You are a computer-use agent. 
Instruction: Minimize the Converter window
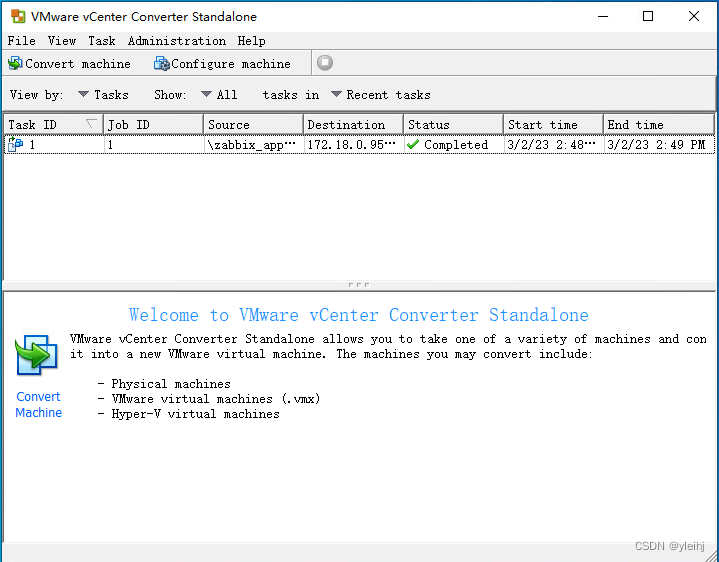603,17
